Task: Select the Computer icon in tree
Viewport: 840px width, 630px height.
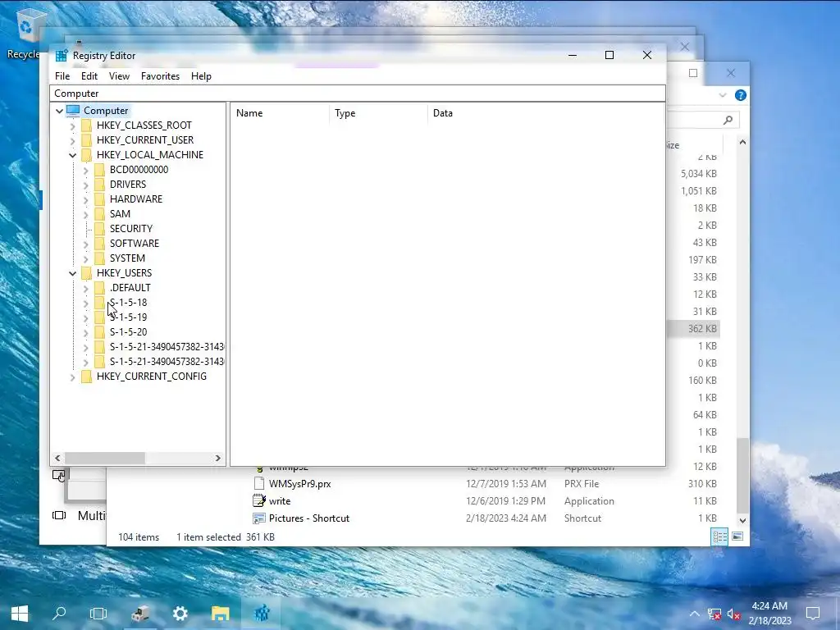Action: point(73,111)
